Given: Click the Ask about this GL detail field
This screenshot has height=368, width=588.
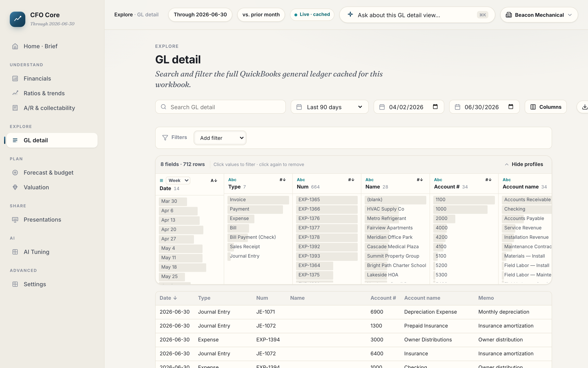Looking at the screenshot, I should (x=417, y=15).
